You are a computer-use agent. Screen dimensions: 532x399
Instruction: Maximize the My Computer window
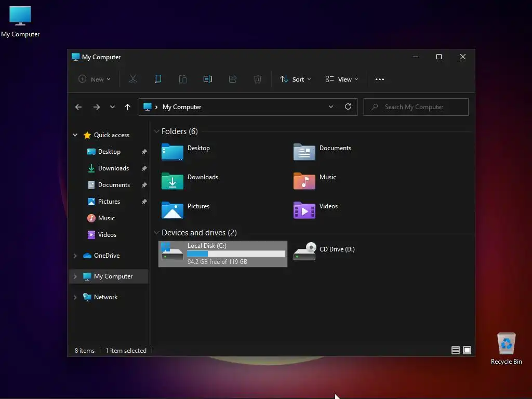[x=438, y=57]
